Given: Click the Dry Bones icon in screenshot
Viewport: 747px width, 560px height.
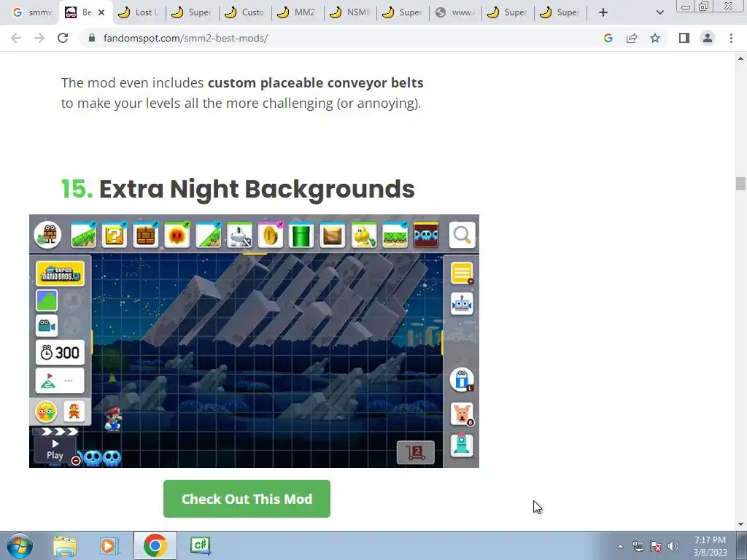Looking at the screenshot, I should point(239,235).
